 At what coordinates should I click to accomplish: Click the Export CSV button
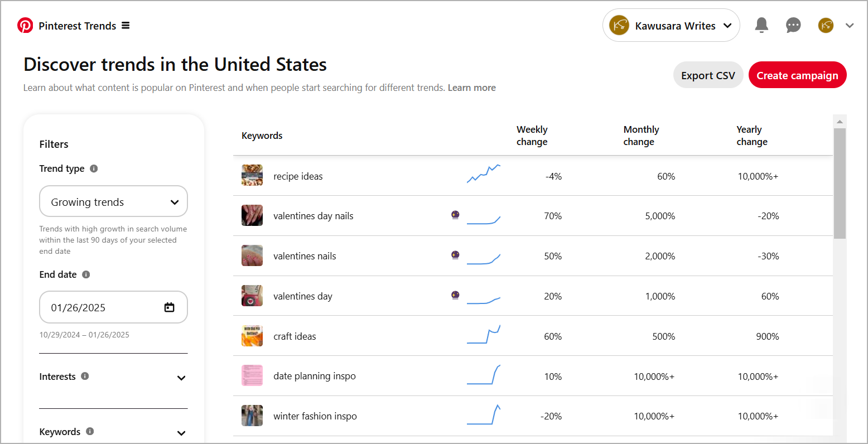pyautogui.click(x=708, y=75)
